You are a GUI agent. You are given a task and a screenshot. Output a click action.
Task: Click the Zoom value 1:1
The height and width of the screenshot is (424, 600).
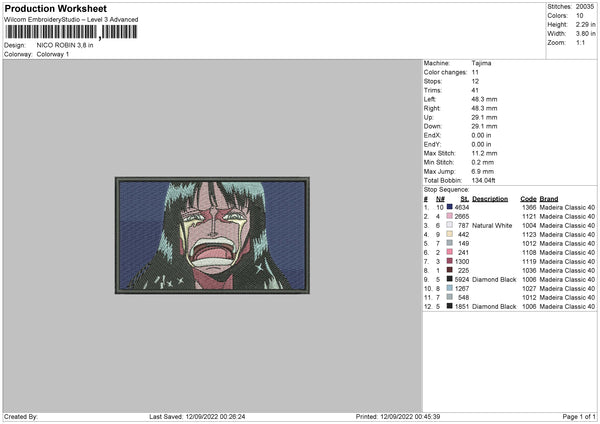pyautogui.click(x=580, y=42)
